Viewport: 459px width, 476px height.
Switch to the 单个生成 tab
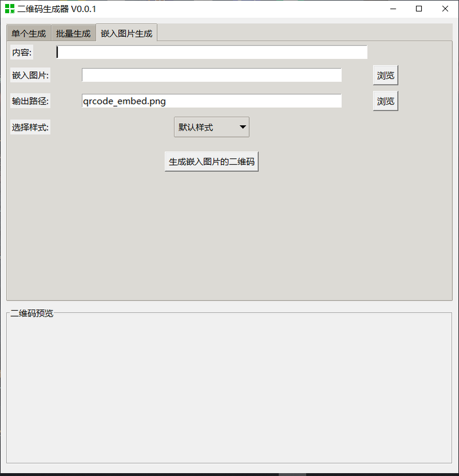point(29,33)
